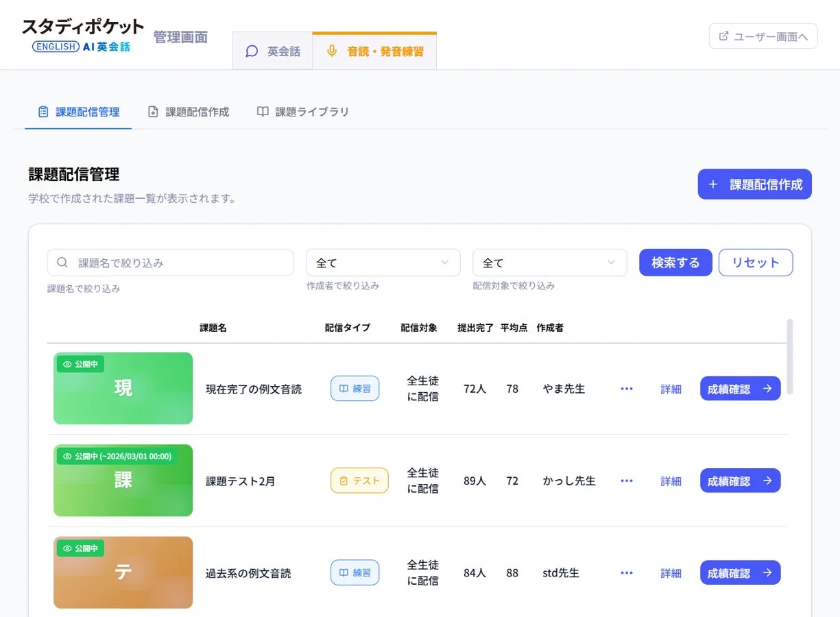840x617 pixels.
Task: Open 詳細 for 課題テスト2月
Action: pyautogui.click(x=671, y=481)
